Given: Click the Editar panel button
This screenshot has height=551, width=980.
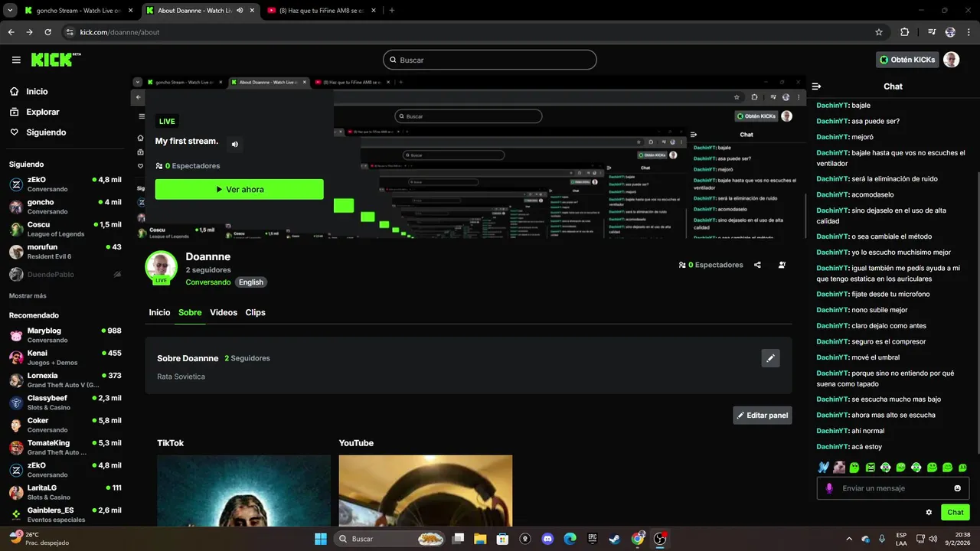Looking at the screenshot, I should (762, 416).
